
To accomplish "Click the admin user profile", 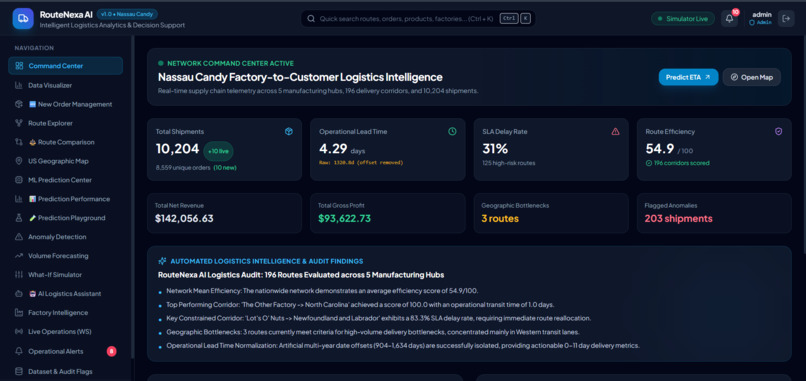I will point(761,18).
